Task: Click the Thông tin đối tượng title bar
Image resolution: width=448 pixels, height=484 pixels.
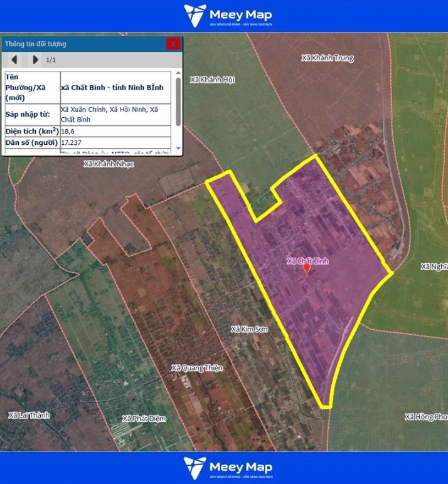Action: 82,44
